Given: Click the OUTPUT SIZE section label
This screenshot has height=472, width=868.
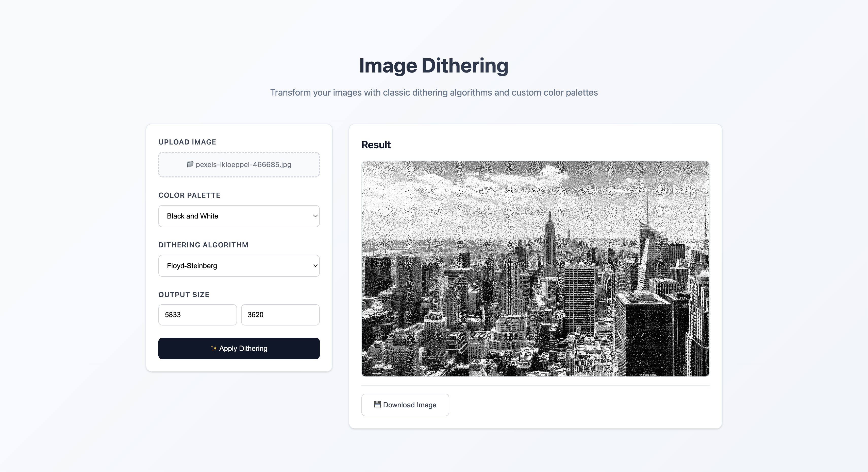Looking at the screenshot, I should (184, 295).
